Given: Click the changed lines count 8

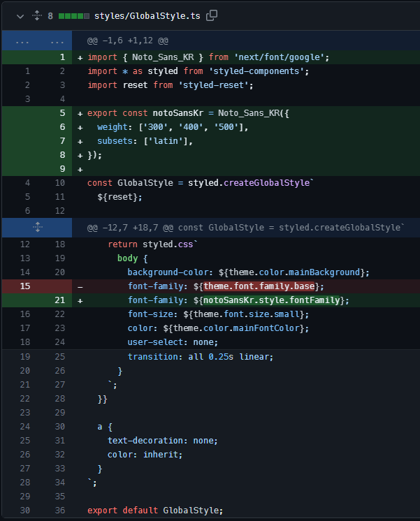Looking at the screenshot, I should (50, 16).
